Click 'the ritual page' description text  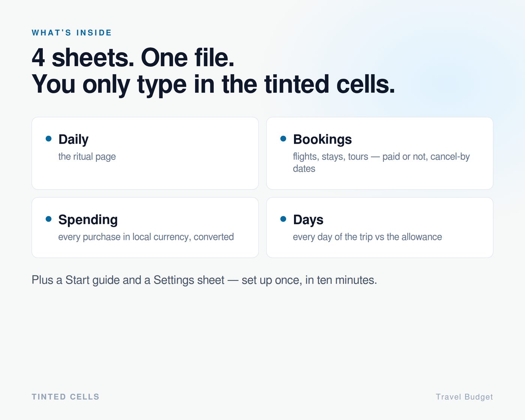click(x=87, y=157)
